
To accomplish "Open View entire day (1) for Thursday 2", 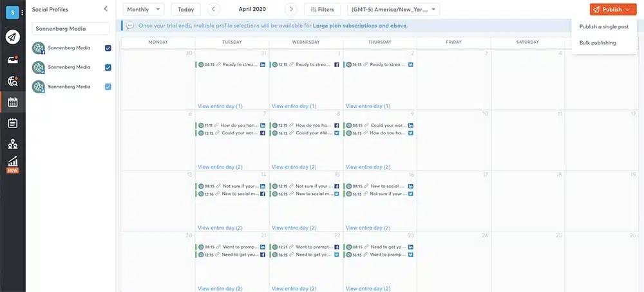I will point(368,106).
